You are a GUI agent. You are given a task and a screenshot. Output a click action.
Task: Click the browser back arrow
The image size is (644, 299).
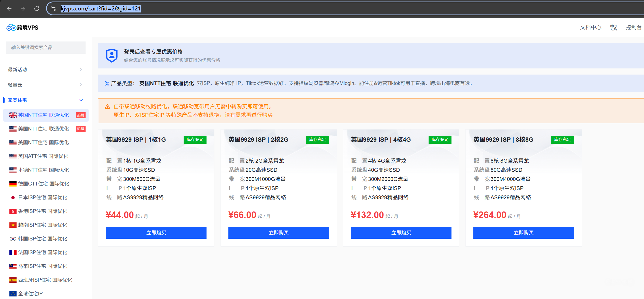pos(9,9)
